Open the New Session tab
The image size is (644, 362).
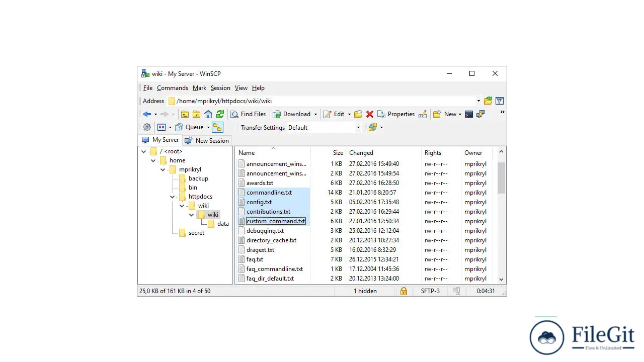tap(207, 140)
